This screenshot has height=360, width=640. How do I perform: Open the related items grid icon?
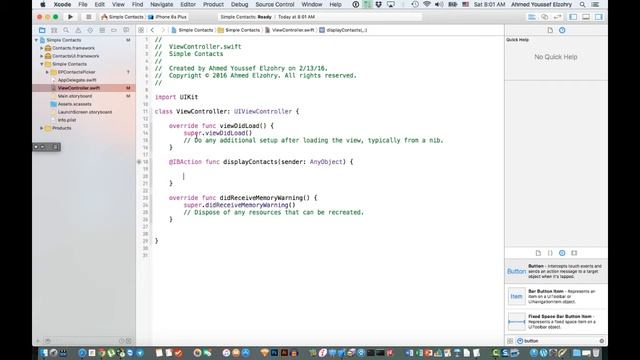(141, 30)
